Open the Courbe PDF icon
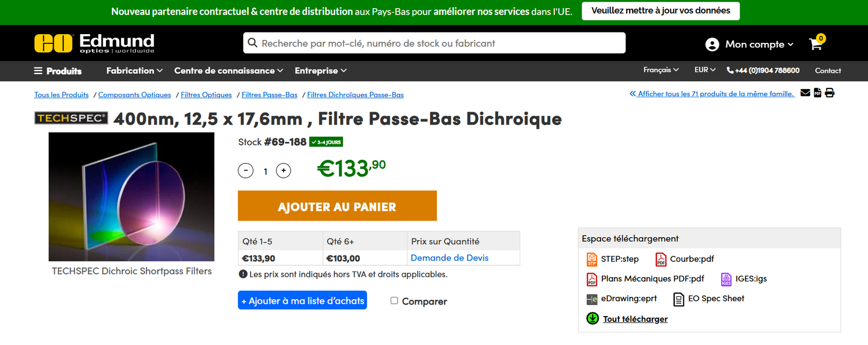The height and width of the screenshot is (345, 868). pos(661,259)
